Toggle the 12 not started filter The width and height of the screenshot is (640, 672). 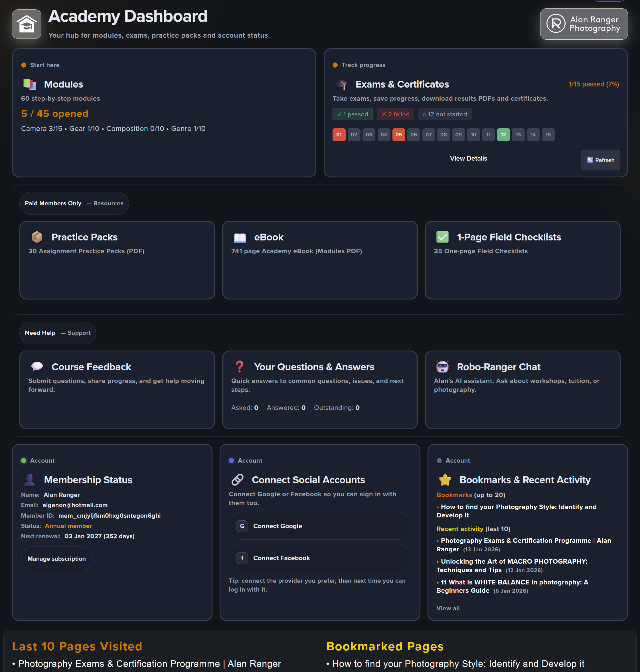pyautogui.click(x=445, y=114)
